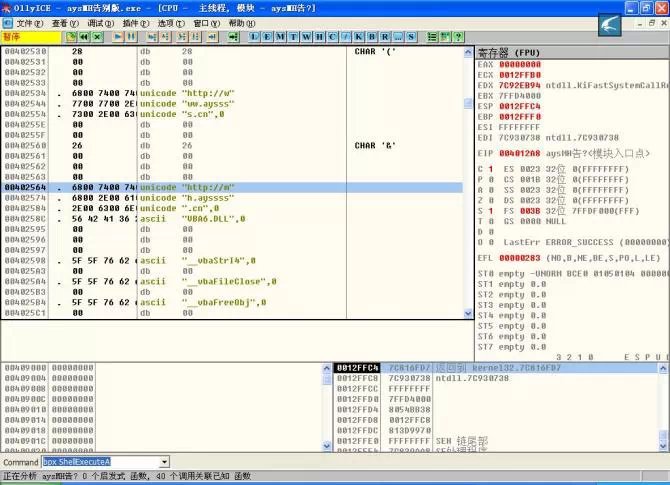Open the B (Breakpoints) toolbar button
Viewport: 670px width, 485px height.
[371, 37]
